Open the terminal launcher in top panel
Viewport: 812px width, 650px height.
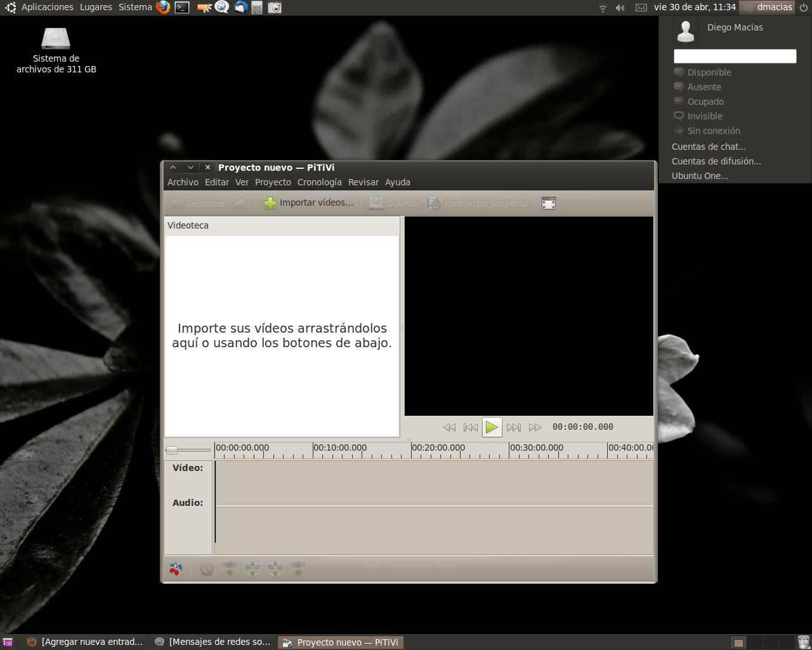pos(182,8)
